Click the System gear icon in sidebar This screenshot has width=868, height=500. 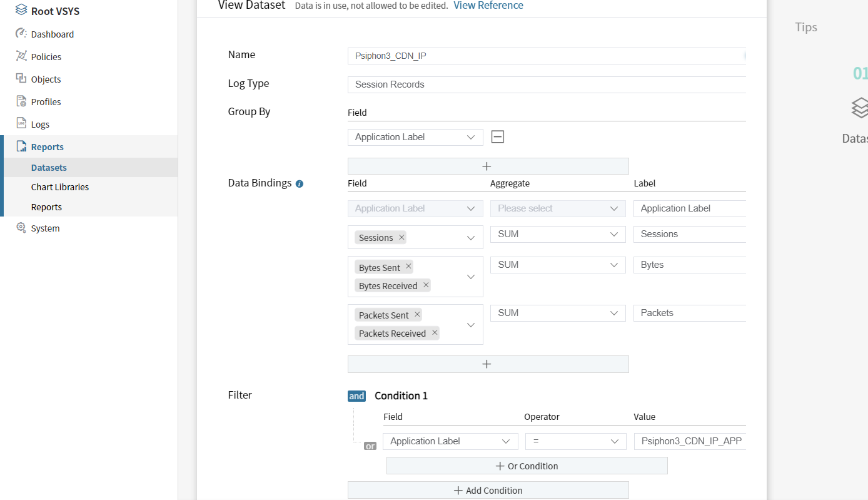[21, 228]
